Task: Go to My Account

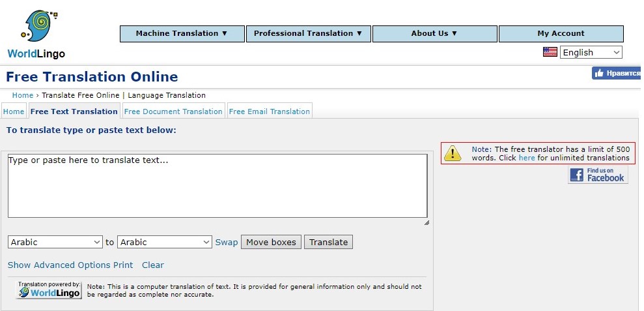Action: 561,34
